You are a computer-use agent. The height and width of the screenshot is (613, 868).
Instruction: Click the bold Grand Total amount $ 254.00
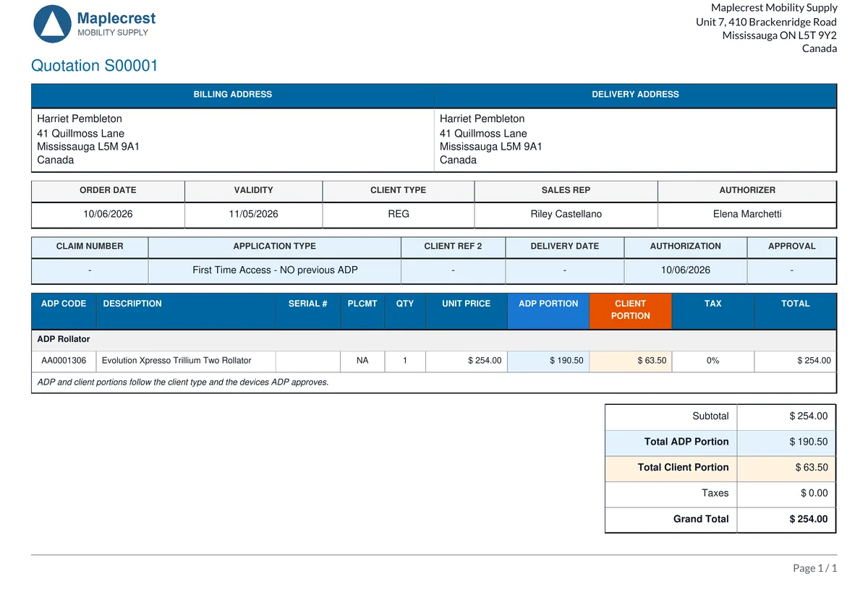[809, 519]
